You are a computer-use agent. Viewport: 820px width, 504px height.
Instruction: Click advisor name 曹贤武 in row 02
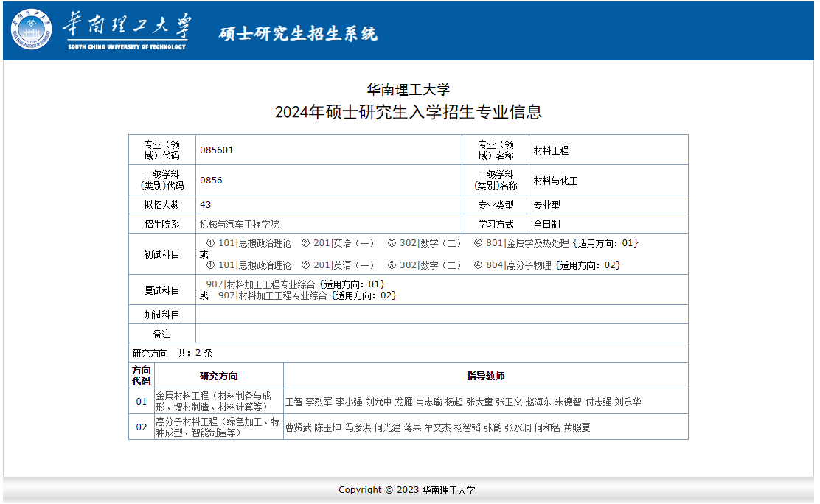pyautogui.click(x=298, y=427)
